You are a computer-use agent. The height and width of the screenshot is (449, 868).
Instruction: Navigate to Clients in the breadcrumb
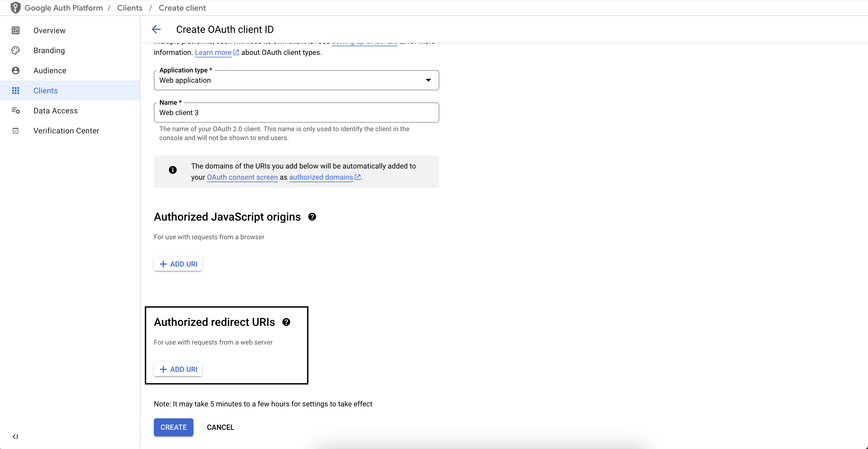tap(129, 8)
